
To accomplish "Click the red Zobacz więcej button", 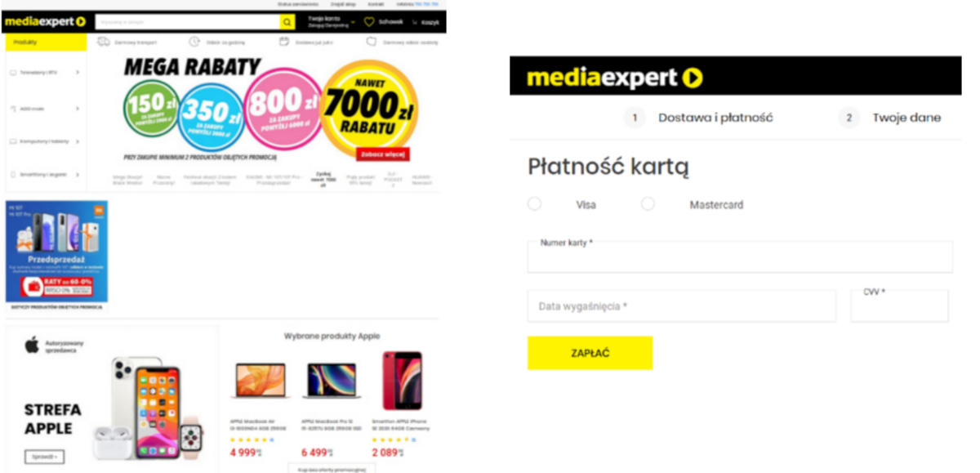I will click(383, 153).
